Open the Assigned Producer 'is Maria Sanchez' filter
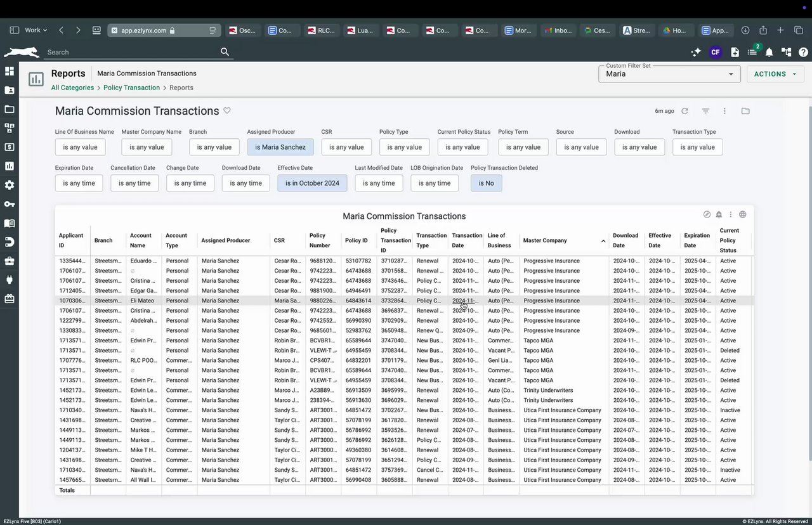 280,147
